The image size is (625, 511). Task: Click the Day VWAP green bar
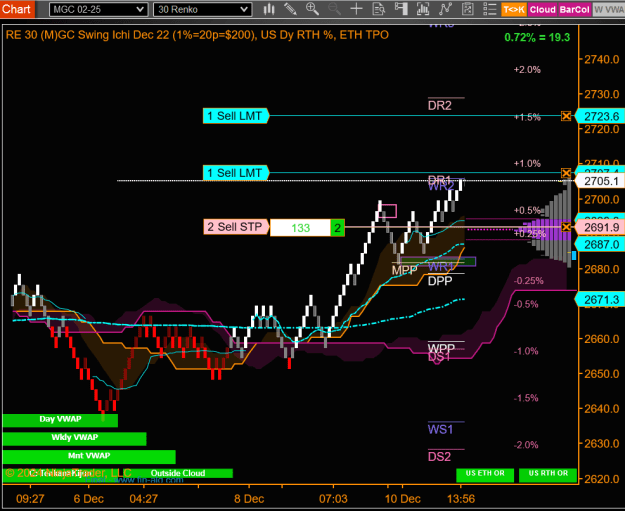[x=60, y=420]
